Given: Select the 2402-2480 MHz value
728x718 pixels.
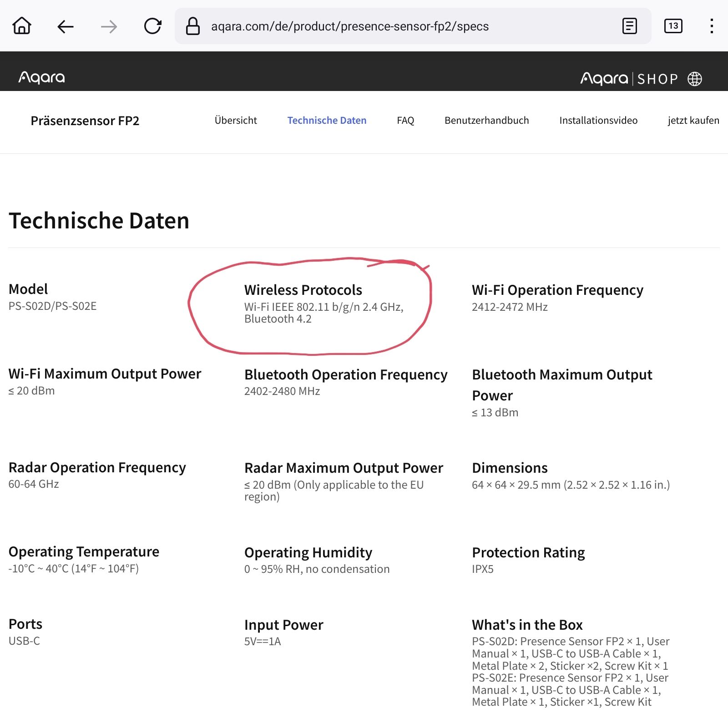Looking at the screenshot, I should click(x=282, y=391).
